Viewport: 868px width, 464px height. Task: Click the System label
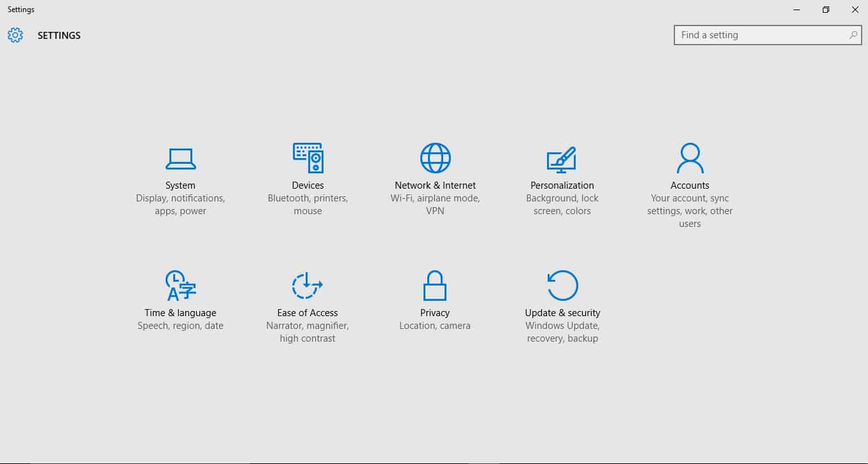tap(180, 185)
